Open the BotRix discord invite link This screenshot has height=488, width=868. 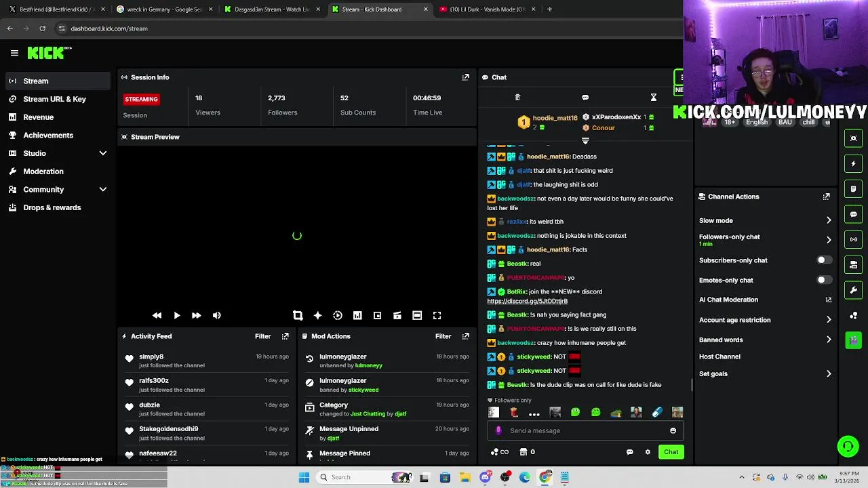click(x=527, y=301)
